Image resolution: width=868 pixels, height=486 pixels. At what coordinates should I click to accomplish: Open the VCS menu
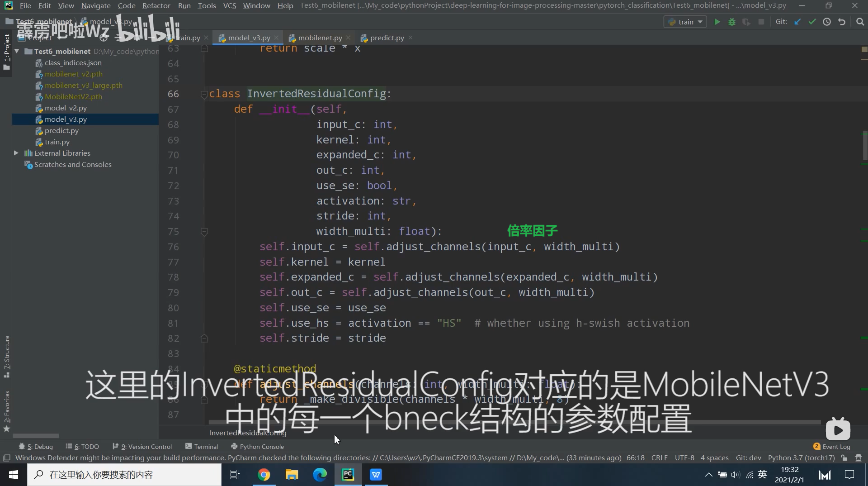(x=229, y=6)
